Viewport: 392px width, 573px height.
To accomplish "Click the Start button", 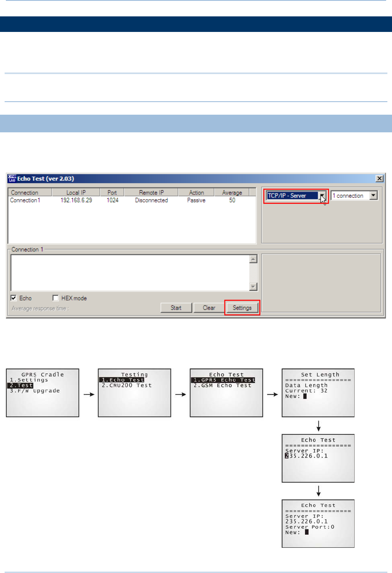I will [176, 308].
